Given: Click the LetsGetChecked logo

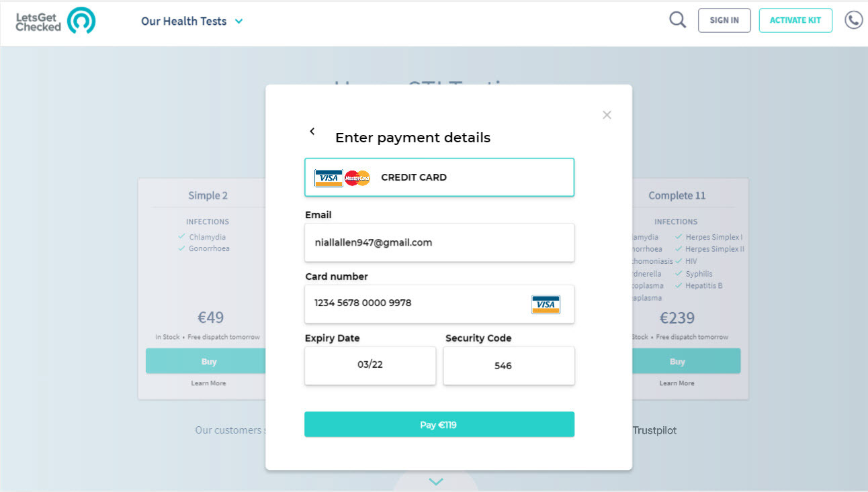Looking at the screenshot, I should [x=56, y=21].
